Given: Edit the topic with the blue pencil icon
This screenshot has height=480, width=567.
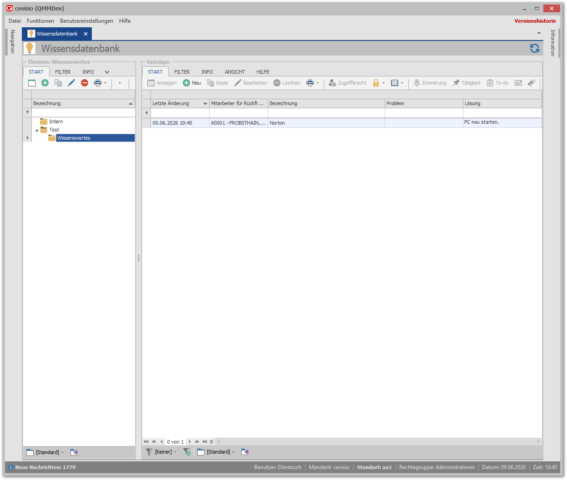Looking at the screenshot, I should (71, 83).
